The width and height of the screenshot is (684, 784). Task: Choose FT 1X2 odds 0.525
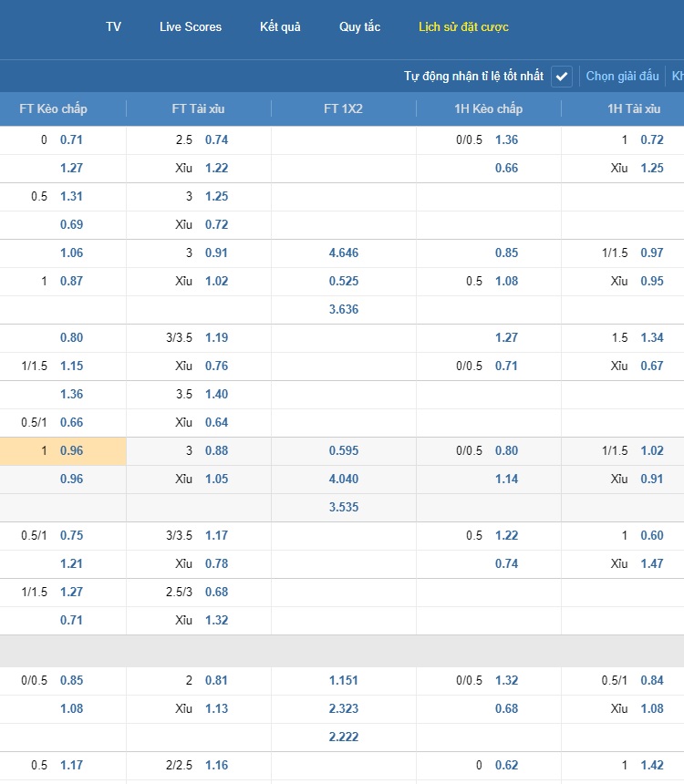click(344, 282)
